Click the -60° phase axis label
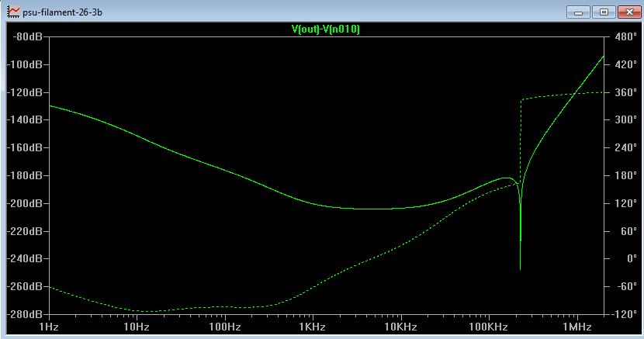 pyautogui.click(x=627, y=286)
